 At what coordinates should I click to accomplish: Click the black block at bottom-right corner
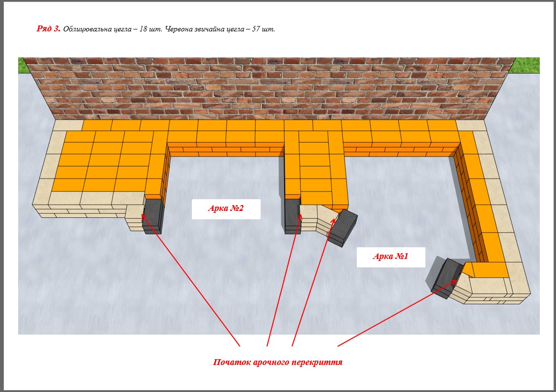click(446, 277)
